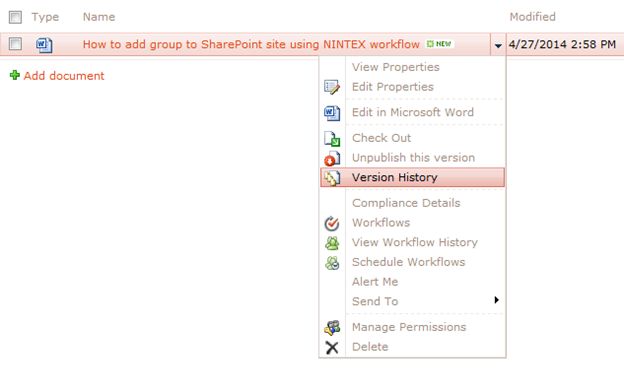Select Compliance Details in the menu
This screenshot has height=390, width=624.
tap(406, 203)
